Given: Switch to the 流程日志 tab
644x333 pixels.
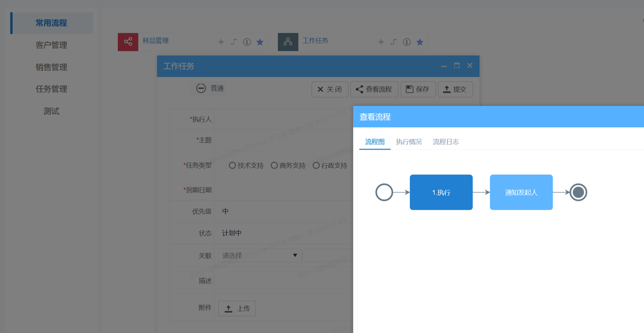Looking at the screenshot, I should (445, 142).
